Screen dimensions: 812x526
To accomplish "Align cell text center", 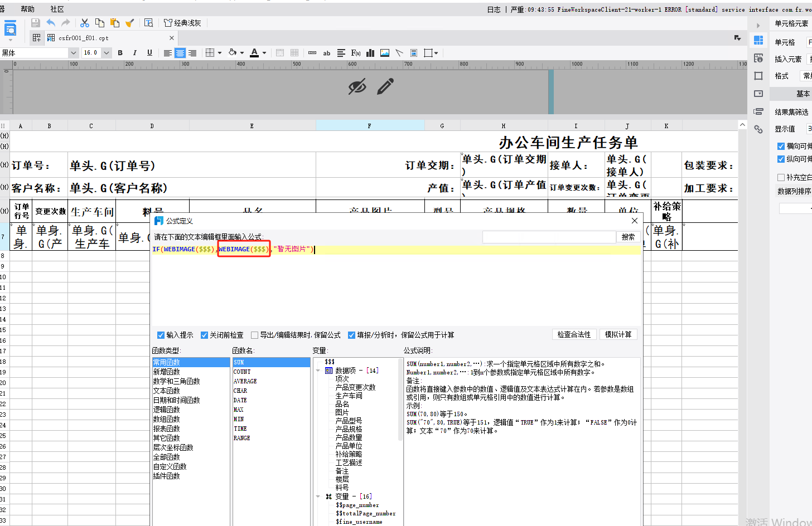I will 180,53.
